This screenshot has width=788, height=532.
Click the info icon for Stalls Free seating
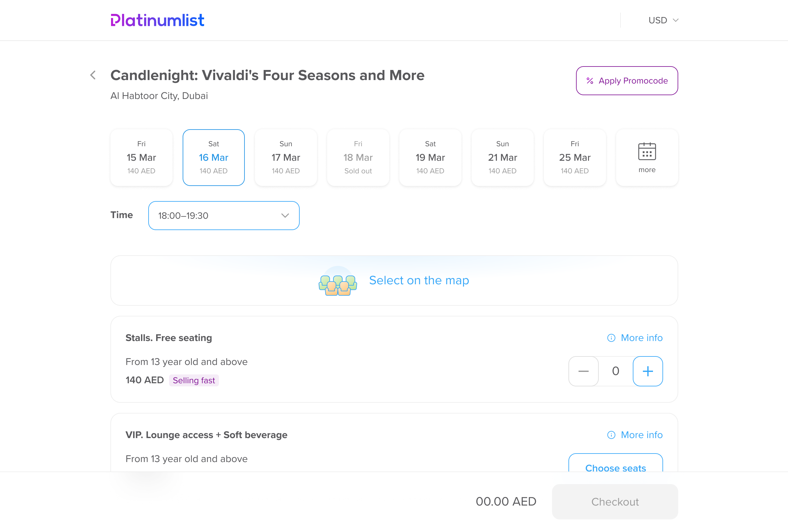point(611,338)
